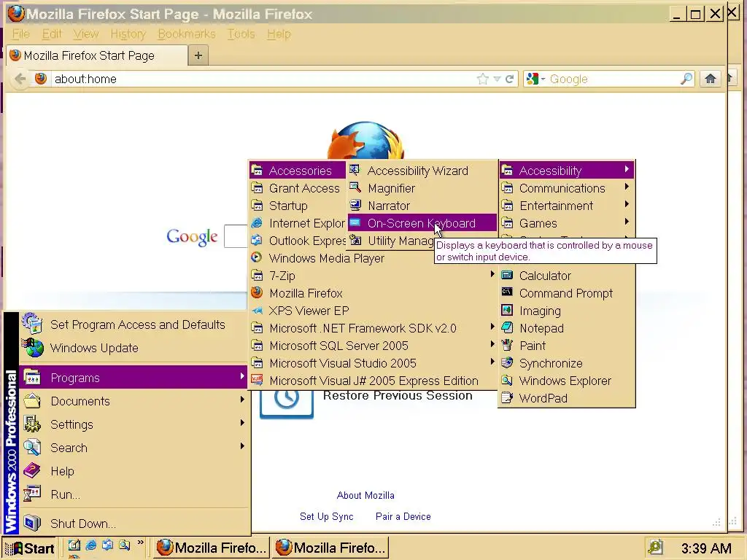Open Help from the Start menu
Viewport: 747px width, 560px height.
click(133, 471)
